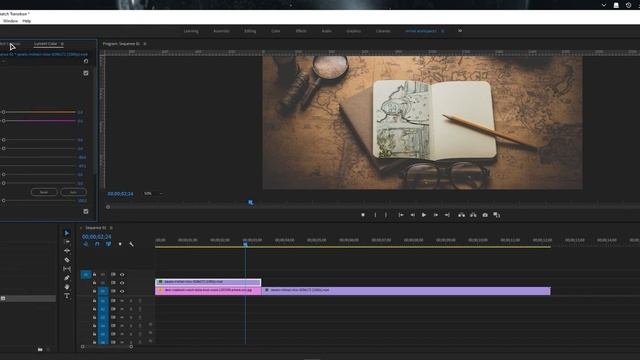Image resolution: width=640 pixels, height=360 pixels.
Task: Show workspace overflow chevrons menu
Action: coord(460,31)
